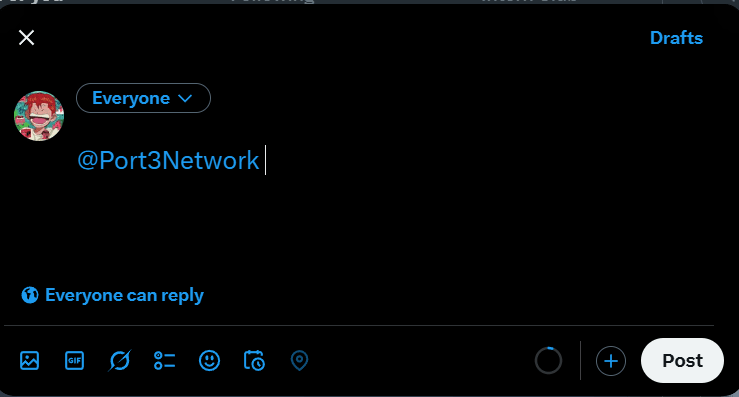Image resolution: width=739 pixels, height=397 pixels.
Task: Open the Everyone audience dropdown
Action: pyautogui.click(x=143, y=98)
